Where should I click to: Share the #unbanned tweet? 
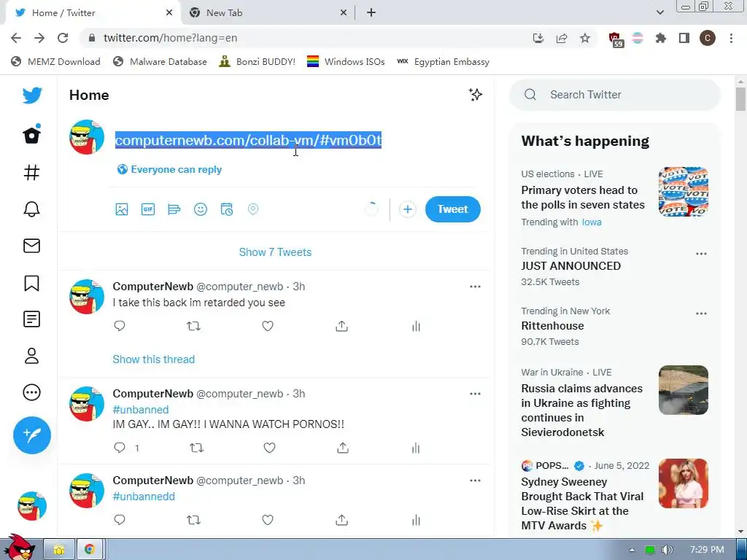tap(343, 448)
